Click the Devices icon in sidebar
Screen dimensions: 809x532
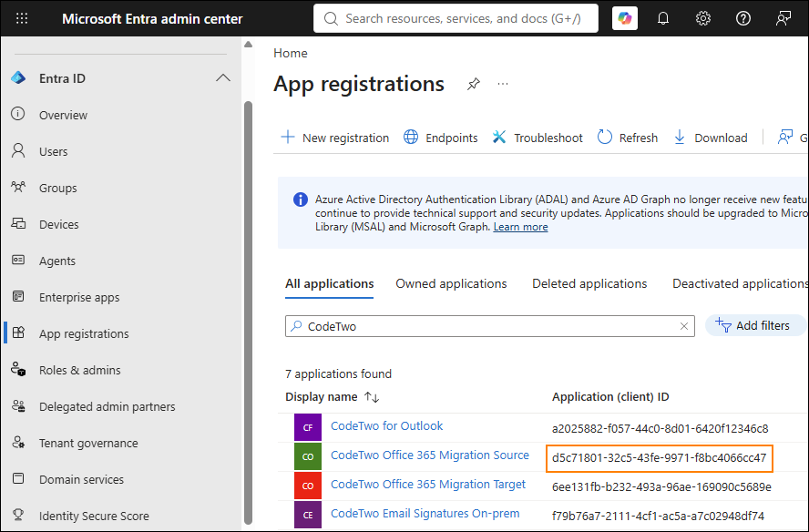click(x=18, y=223)
